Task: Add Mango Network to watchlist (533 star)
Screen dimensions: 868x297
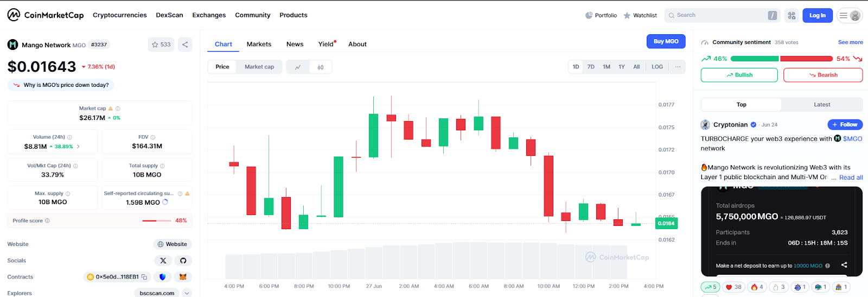Action: coord(161,45)
